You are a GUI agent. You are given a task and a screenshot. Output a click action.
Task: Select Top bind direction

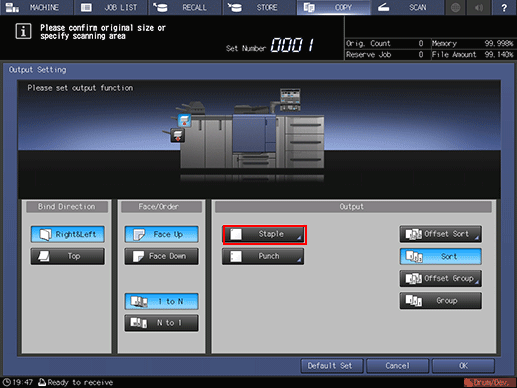click(x=68, y=256)
